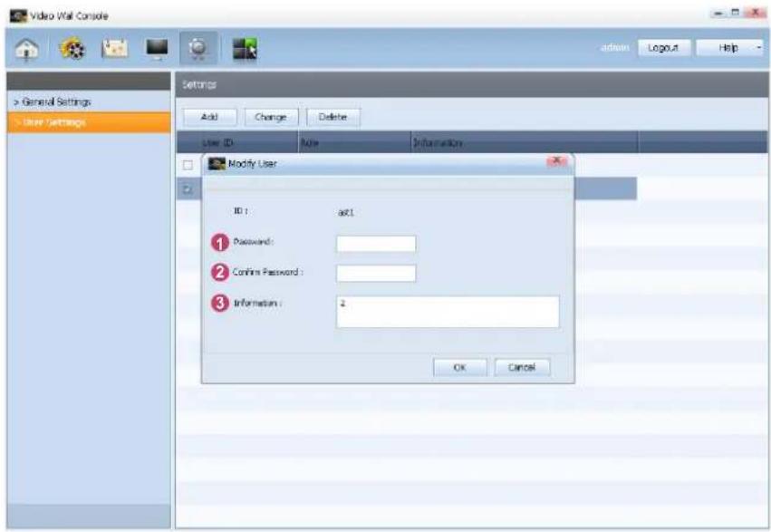Viewport: 771px width, 532px height.
Task: Toggle the second user row checkbox
Action: pyautogui.click(x=188, y=189)
